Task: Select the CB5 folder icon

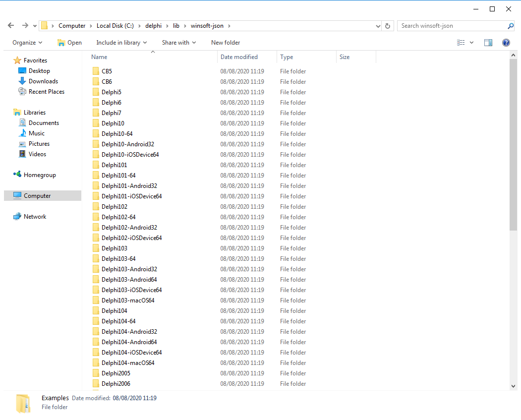Action: point(96,71)
